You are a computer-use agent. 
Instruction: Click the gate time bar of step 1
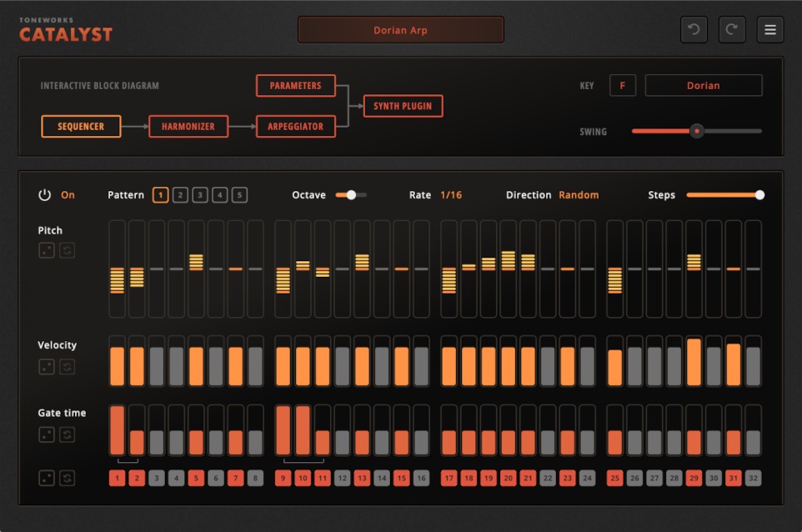117,430
